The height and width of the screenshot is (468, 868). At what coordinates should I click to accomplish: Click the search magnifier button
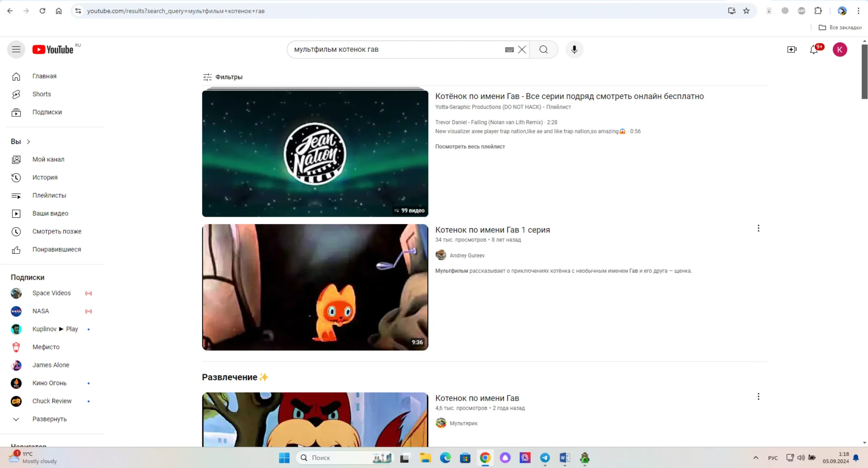(544, 49)
